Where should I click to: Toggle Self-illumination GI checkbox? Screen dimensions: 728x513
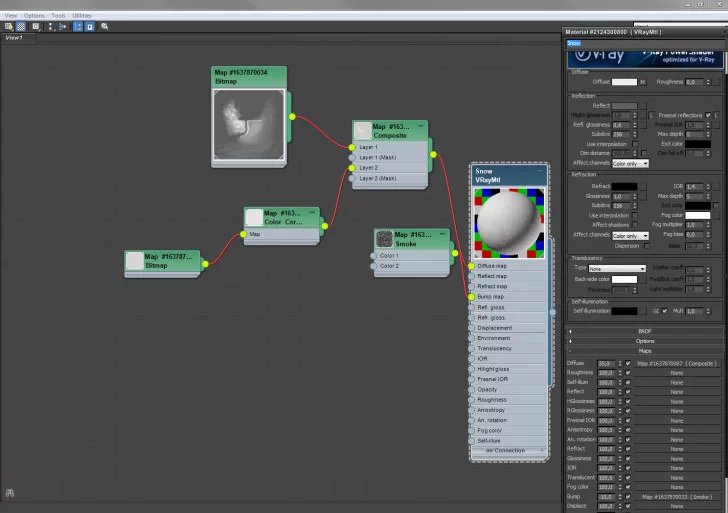(x=665, y=311)
